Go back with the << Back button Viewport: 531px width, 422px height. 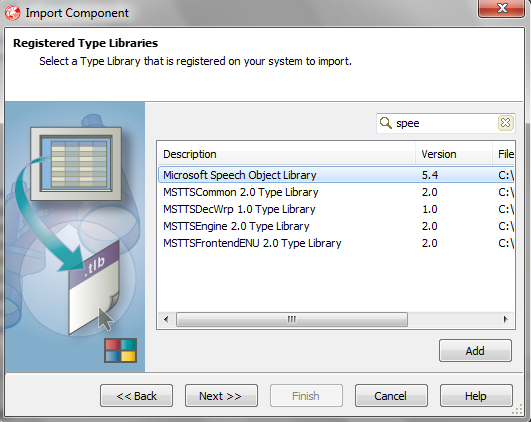136,396
